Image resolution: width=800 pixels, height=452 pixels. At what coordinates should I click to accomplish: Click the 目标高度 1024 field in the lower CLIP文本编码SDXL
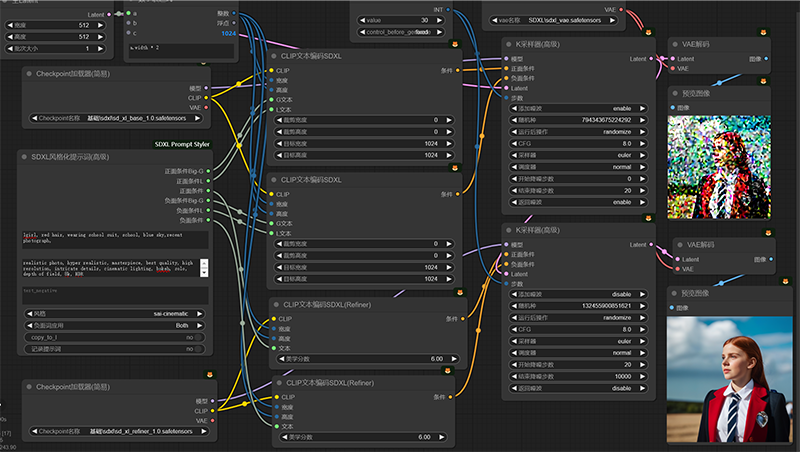365,279
